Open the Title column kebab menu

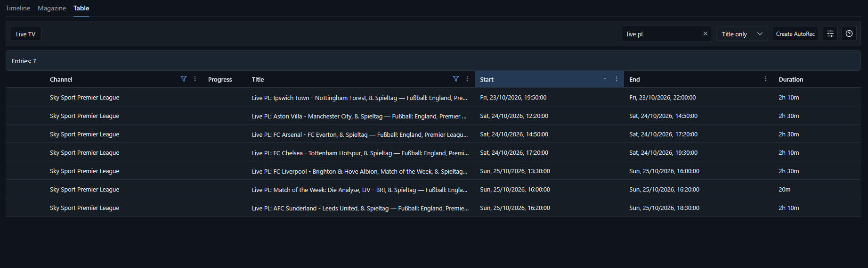pos(467,79)
